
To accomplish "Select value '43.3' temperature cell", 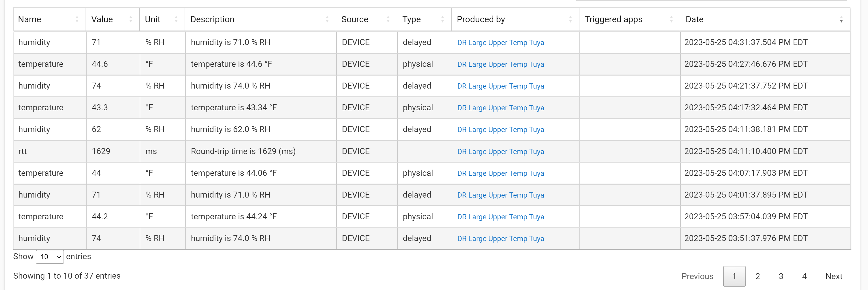I will pos(113,108).
